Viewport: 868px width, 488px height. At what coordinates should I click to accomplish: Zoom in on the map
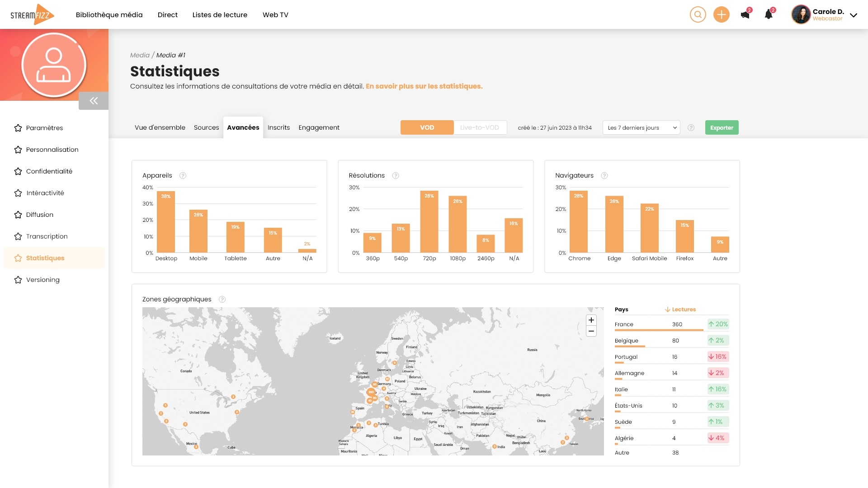591,320
